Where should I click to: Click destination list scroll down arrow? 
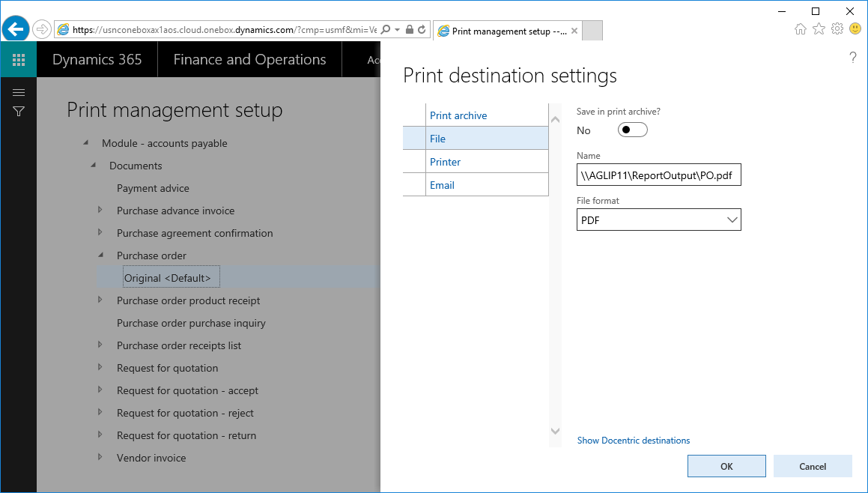[555, 431]
